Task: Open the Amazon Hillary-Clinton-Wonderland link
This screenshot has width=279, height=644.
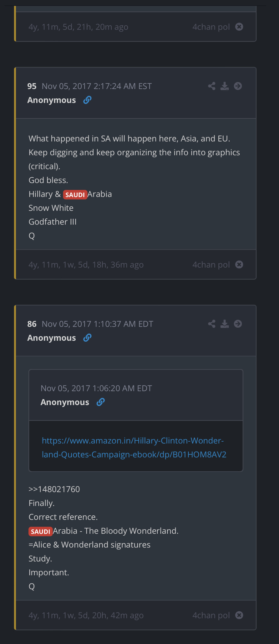Action: tap(134, 447)
